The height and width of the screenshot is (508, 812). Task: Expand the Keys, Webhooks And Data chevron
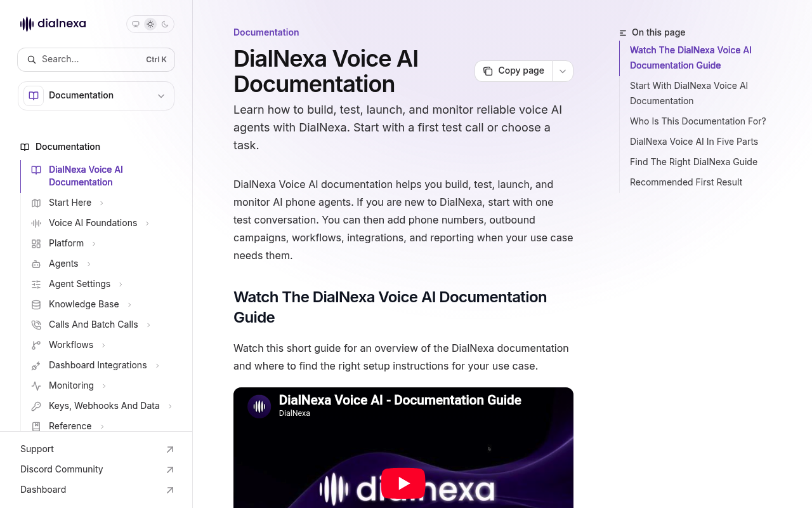click(170, 406)
